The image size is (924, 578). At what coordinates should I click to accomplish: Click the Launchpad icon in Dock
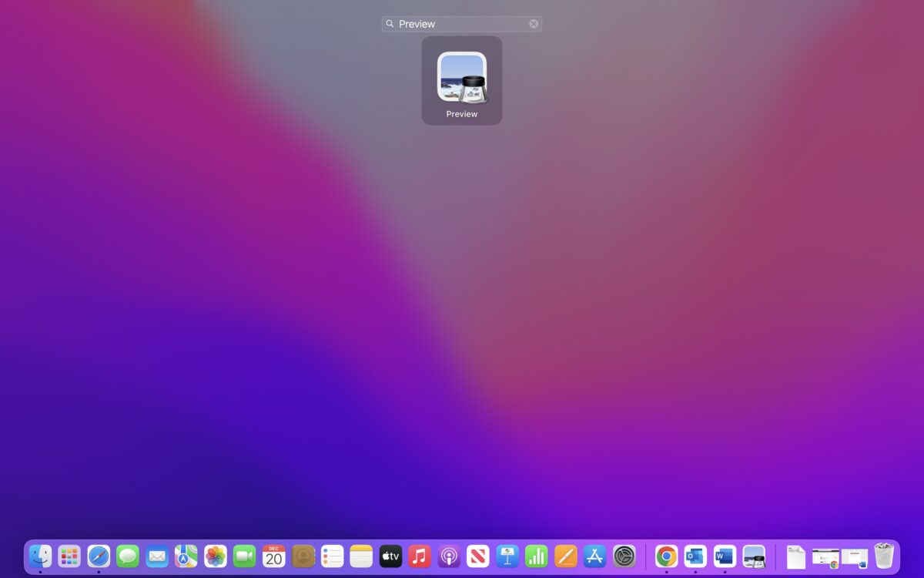[x=69, y=556]
